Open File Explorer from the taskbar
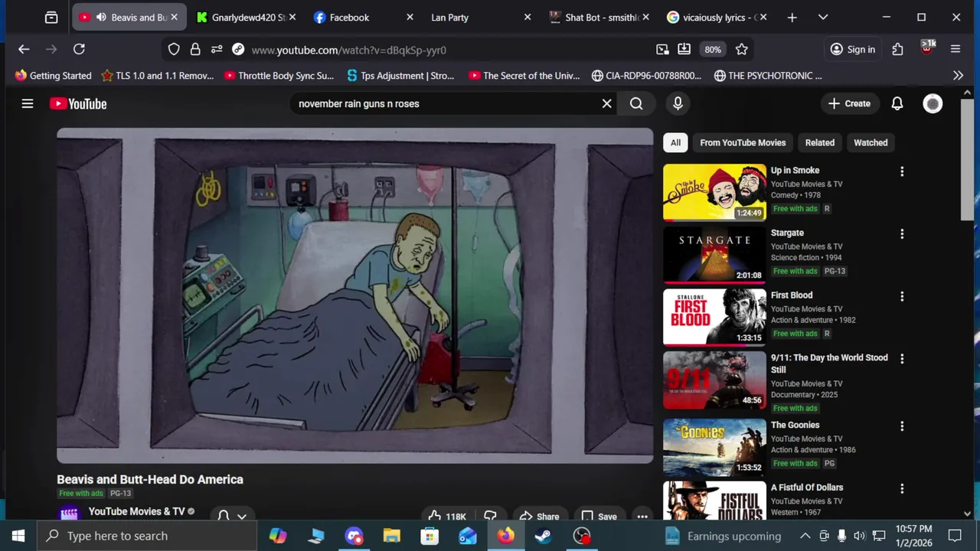980x551 pixels. coord(391,536)
